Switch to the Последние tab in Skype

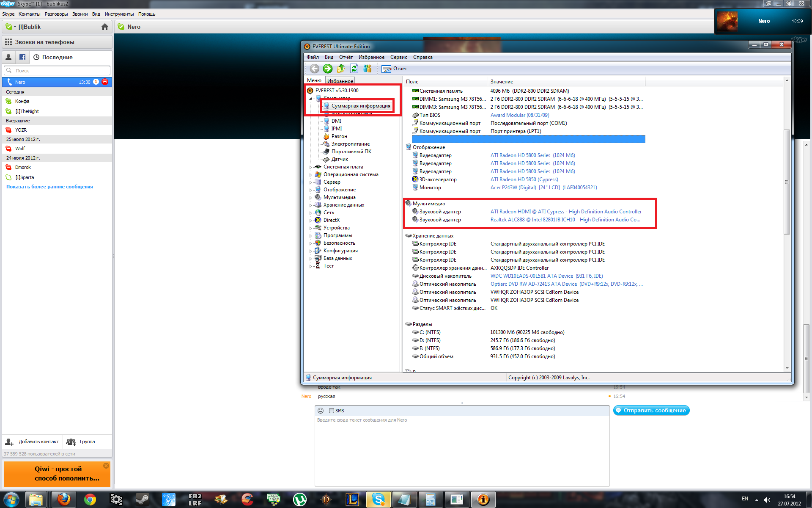pyautogui.click(x=53, y=57)
